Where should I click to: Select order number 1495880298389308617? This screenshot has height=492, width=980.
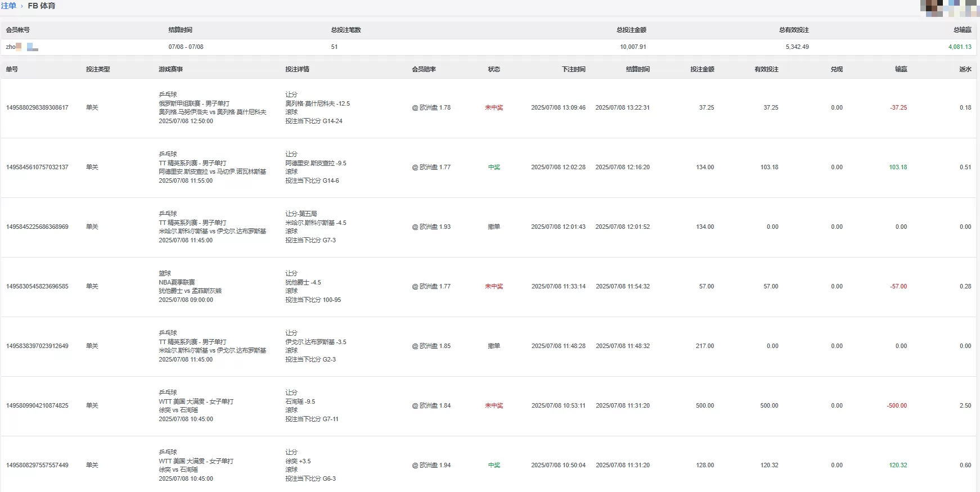(37, 107)
